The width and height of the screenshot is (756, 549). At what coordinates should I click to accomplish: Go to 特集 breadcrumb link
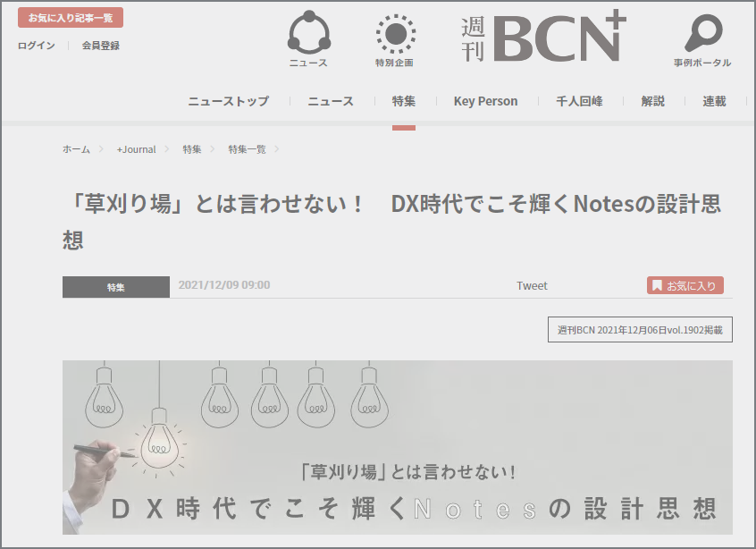(192, 149)
